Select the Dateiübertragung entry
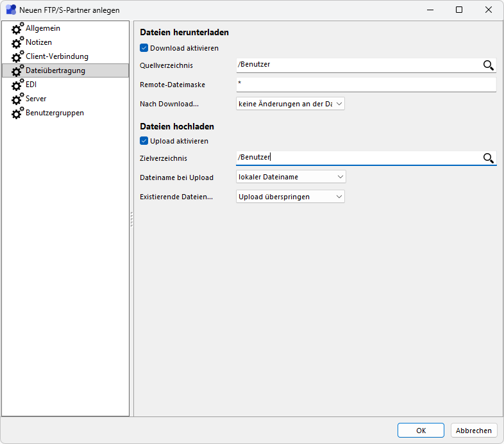 click(x=65, y=70)
